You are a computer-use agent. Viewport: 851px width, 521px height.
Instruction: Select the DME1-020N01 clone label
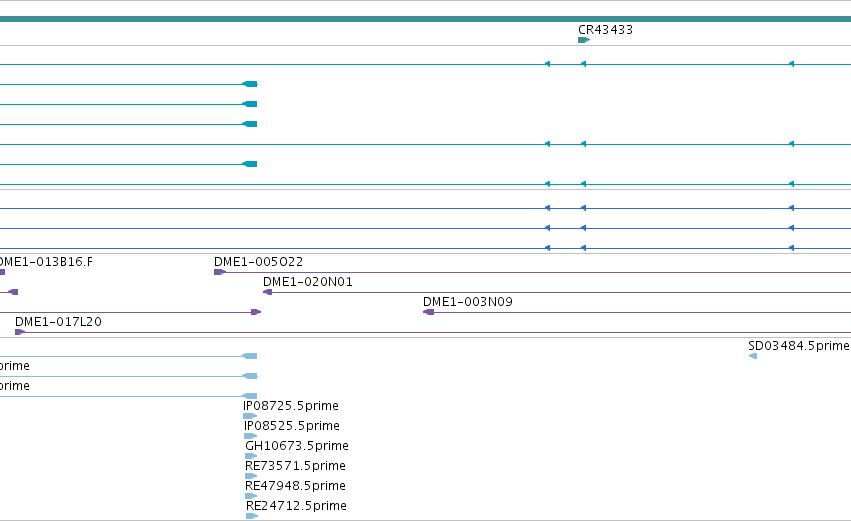[308, 282]
